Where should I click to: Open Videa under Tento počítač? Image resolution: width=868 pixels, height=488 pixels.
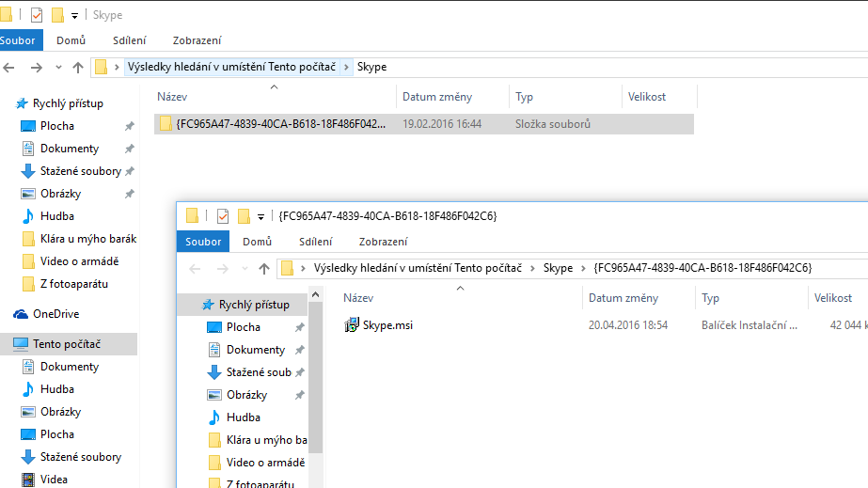coord(54,480)
